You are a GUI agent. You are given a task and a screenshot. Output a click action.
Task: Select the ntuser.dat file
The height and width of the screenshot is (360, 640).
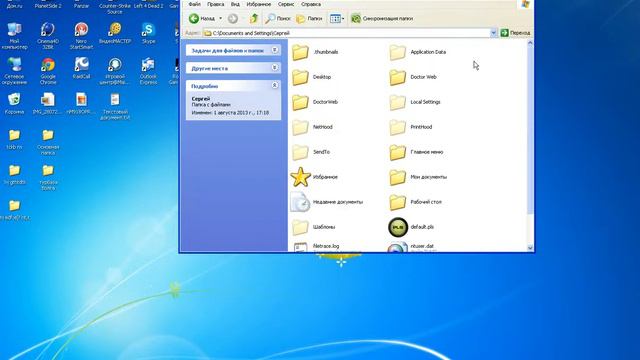tap(411, 247)
